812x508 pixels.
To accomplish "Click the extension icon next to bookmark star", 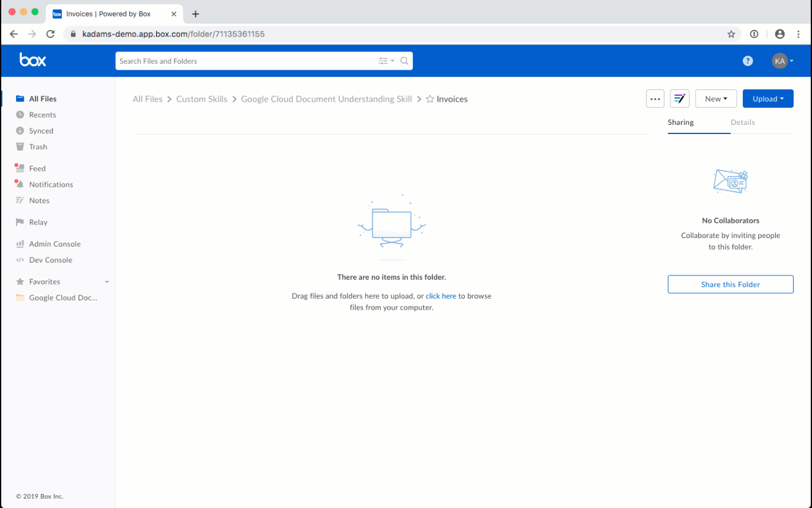I will [x=754, y=34].
